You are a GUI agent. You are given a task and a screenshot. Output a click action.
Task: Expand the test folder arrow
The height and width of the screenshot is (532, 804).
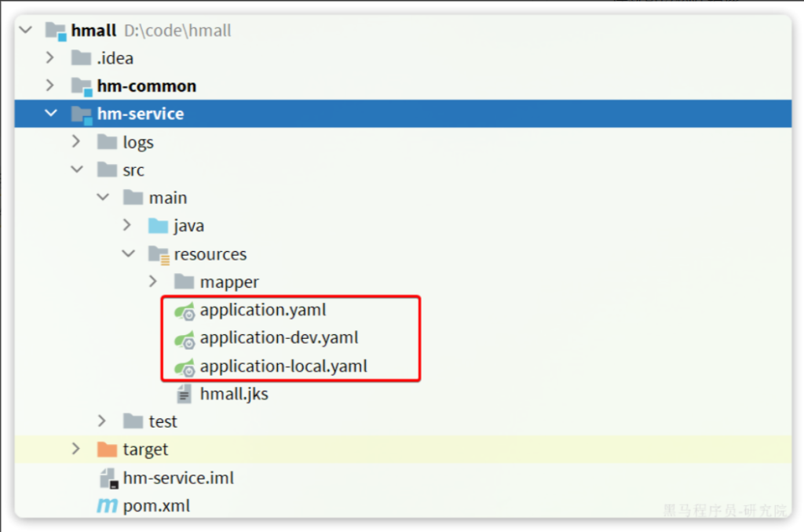[x=102, y=421]
